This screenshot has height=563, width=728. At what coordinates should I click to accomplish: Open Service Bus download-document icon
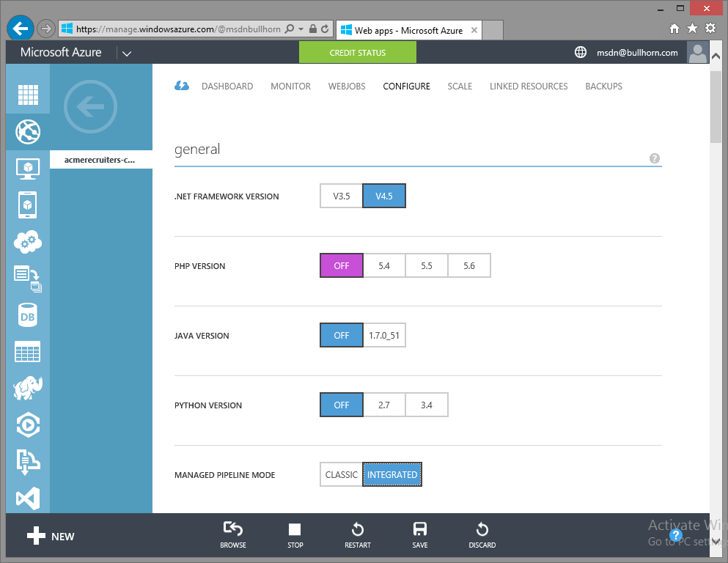point(28,462)
